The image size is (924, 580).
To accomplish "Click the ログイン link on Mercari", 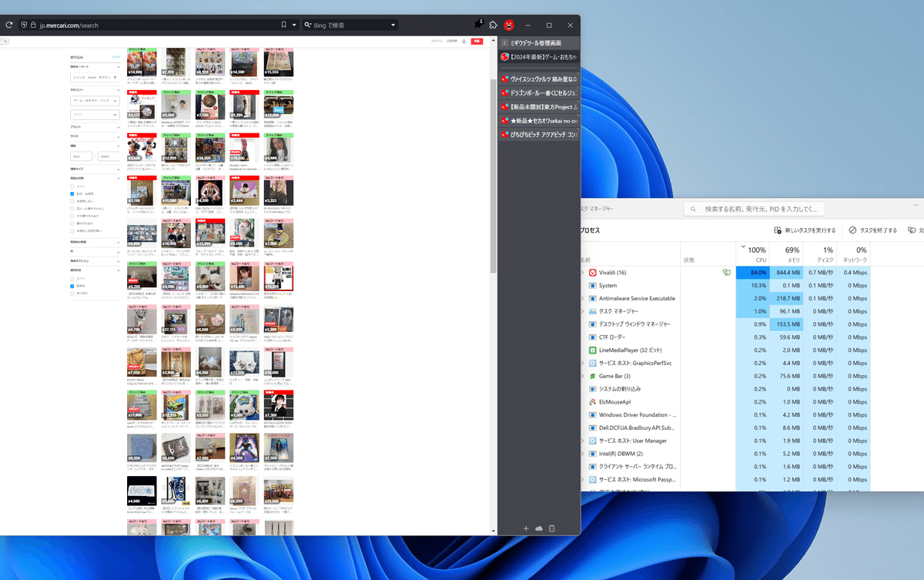I will coord(437,41).
